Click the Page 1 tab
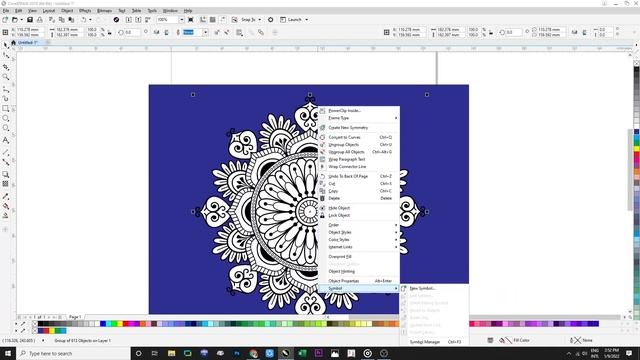This screenshot has width=640, height=360. pyautogui.click(x=75, y=317)
